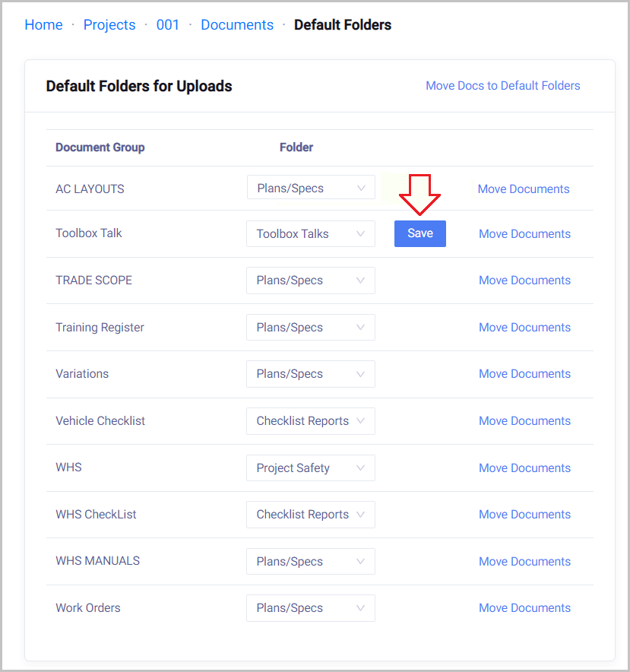630x672 pixels.
Task: Move Documents for AC LAYOUTS
Action: (524, 189)
